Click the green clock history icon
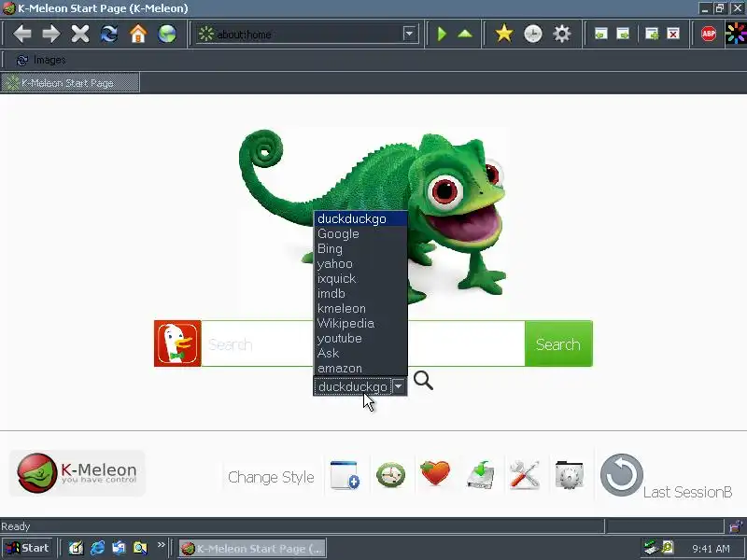The image size is (747, 560). click(390, 475)
